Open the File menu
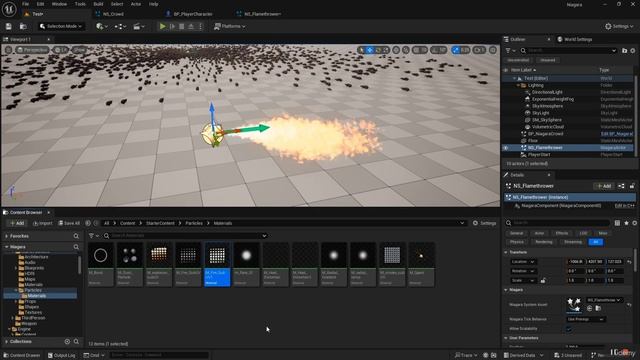 25,4
